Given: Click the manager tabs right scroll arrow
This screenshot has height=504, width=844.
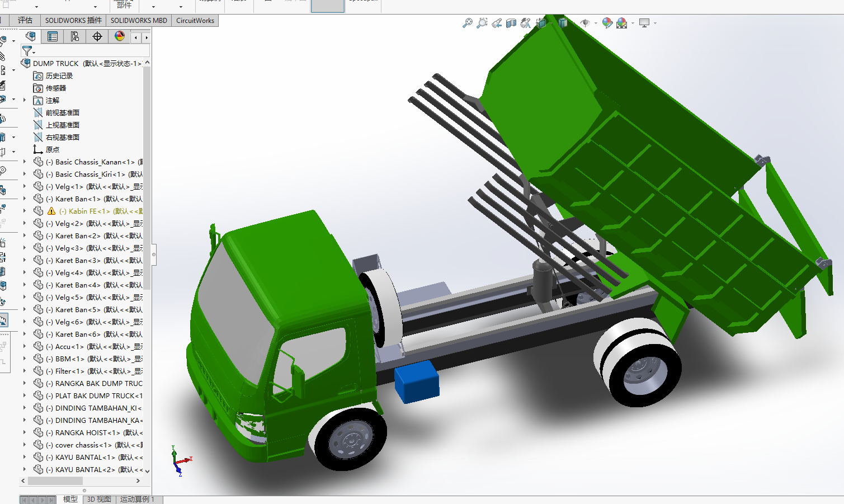Looking at the screenshot, I should 147,37.
